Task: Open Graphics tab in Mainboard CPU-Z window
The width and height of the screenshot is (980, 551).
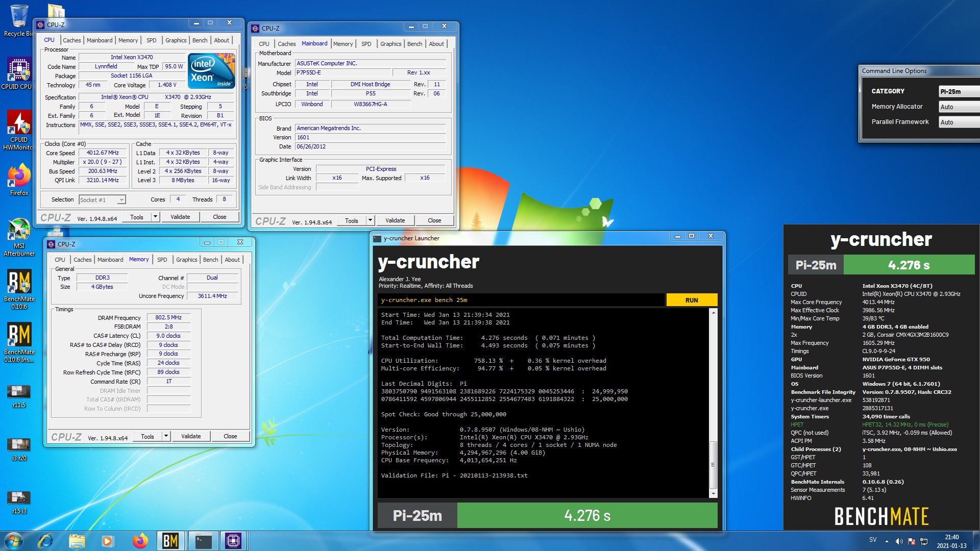Action: [x=390, y=44]
